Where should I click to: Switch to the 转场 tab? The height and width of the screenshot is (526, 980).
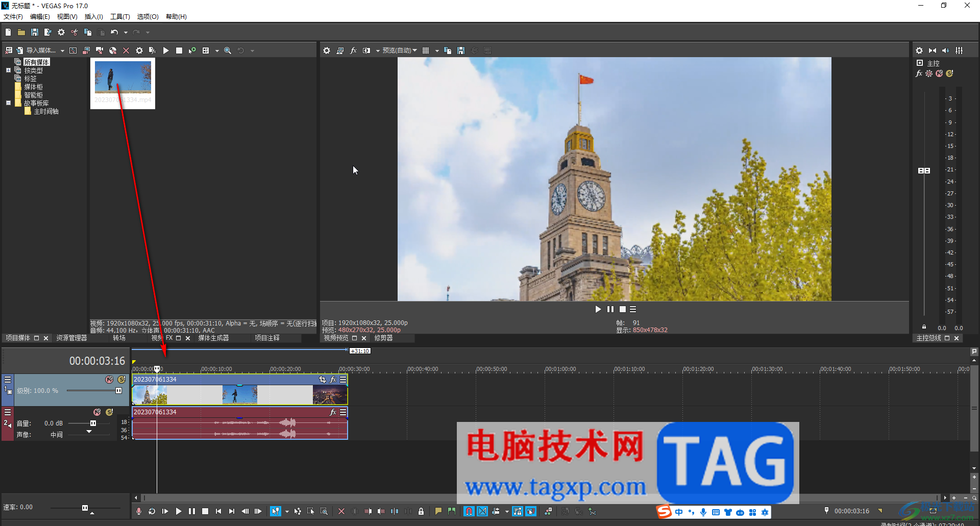tap(119, 338)
